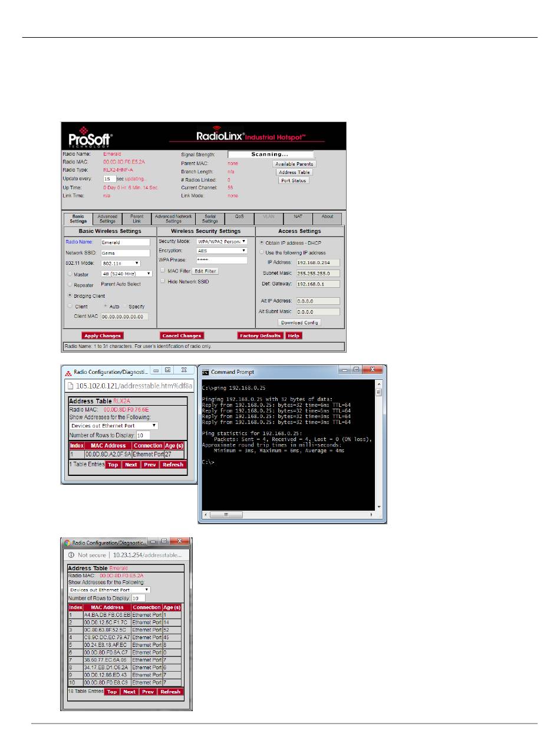
Task: Open the 802.11 Mode dropdown
Action: [x=120, y=263]
